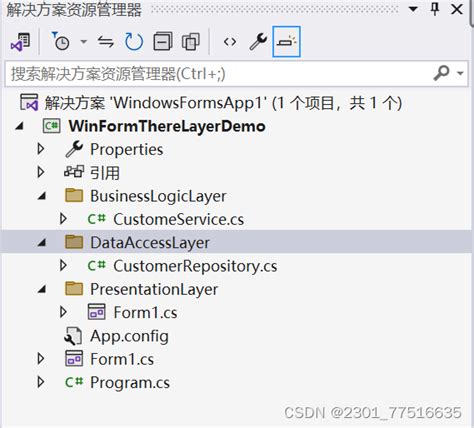This screenshot has width=474, height=428.
Task: Open Form1.cs inside PresentationLayer
Action: point(145,313)
